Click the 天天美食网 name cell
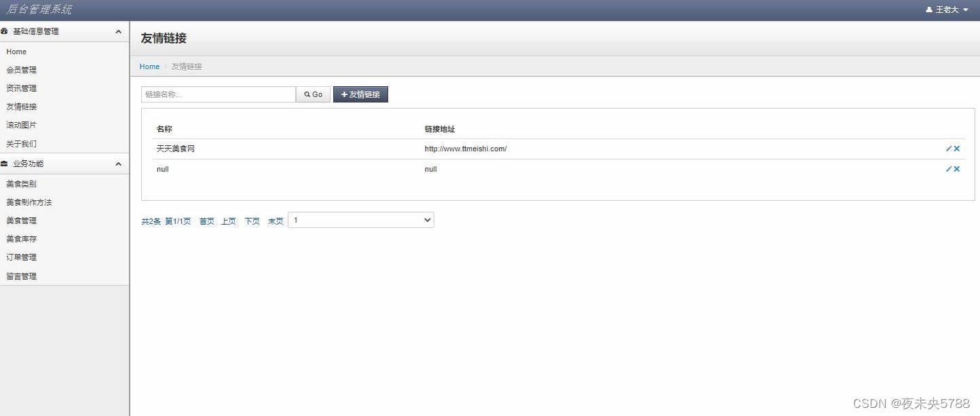980x416 pixels. (176, 149)
